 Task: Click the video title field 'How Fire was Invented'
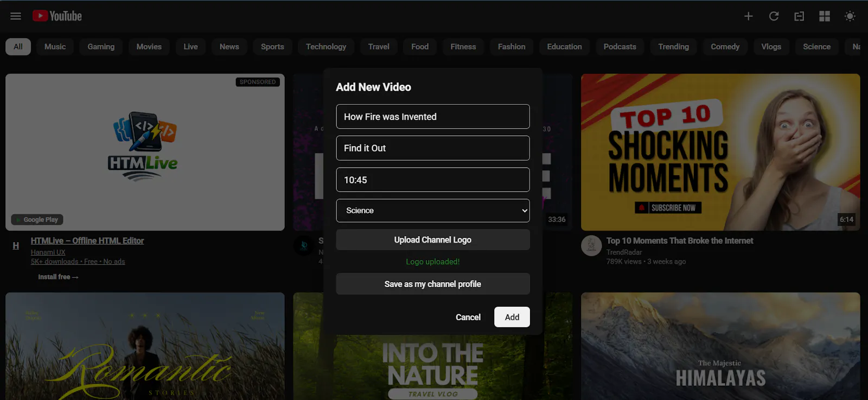coord(433,117)
